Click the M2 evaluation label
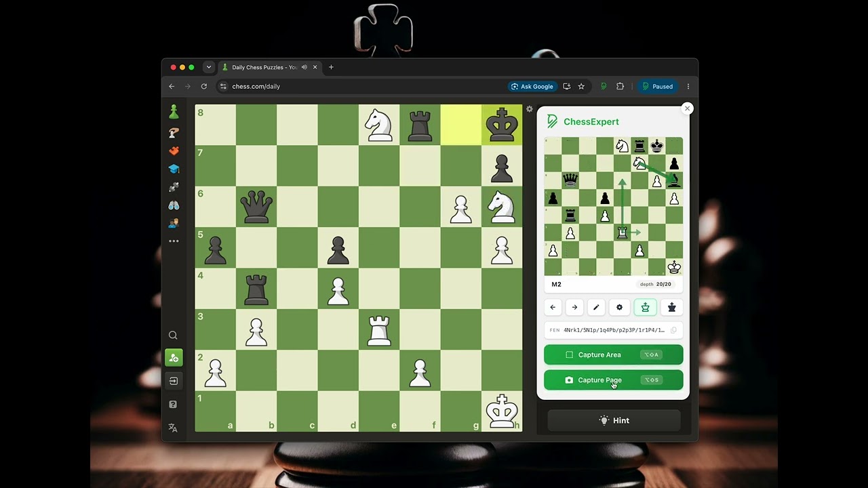868x488 pixels. (x=557, y=285)
